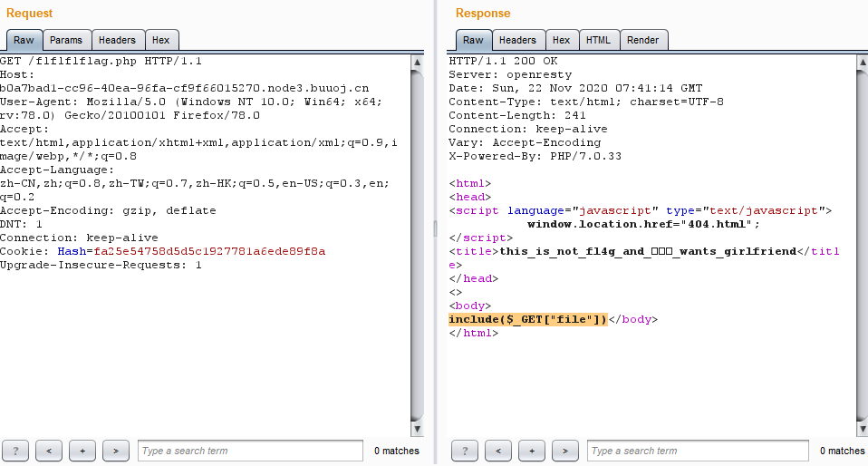
Task: Click the help button in Request search bar
Action: 15,451
